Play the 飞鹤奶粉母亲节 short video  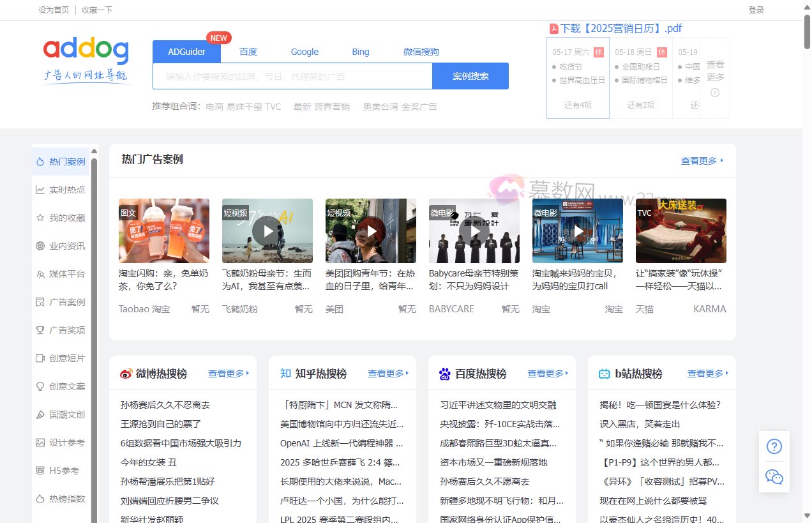[267, 231]
